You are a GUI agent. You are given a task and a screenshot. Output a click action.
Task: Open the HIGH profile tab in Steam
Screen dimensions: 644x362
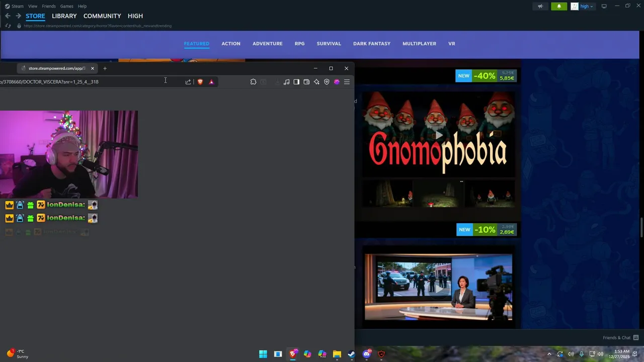click(x=135, y=16)
